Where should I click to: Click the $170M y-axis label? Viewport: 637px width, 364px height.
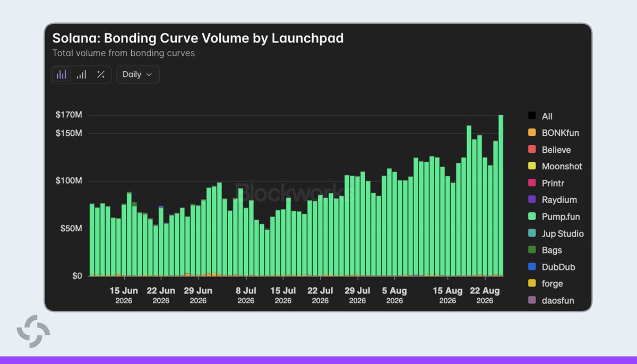coord(69,116)
